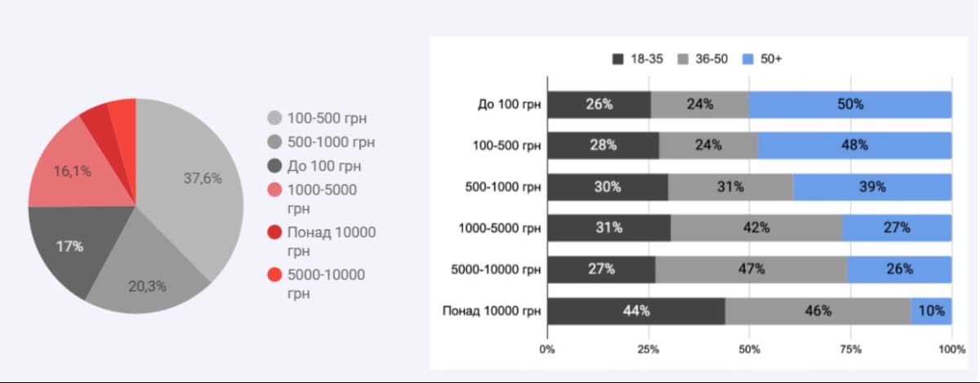Image resolution: width=980 pixels, height=383 pixels.
Task: Click the 18-35 legend square
Action: [617, 60]
